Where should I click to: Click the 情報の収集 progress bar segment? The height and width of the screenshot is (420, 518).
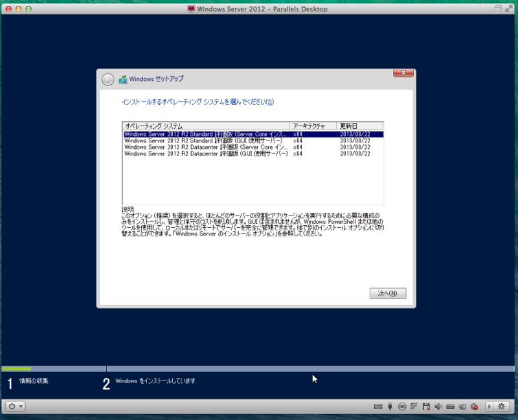(x=54, y=368)
